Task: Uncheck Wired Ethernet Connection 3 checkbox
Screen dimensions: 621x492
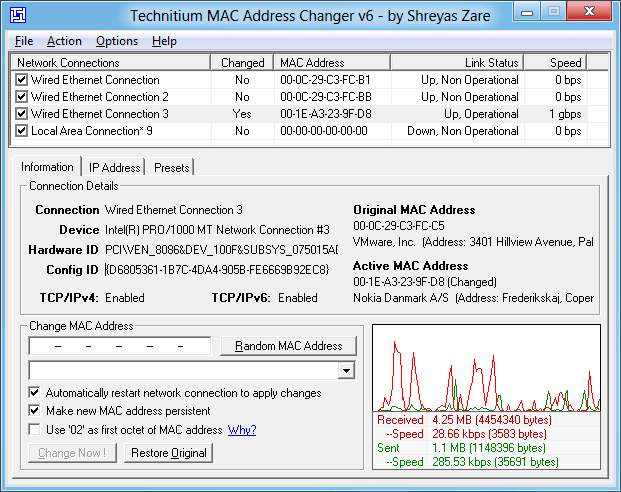Action: point(21,114)
